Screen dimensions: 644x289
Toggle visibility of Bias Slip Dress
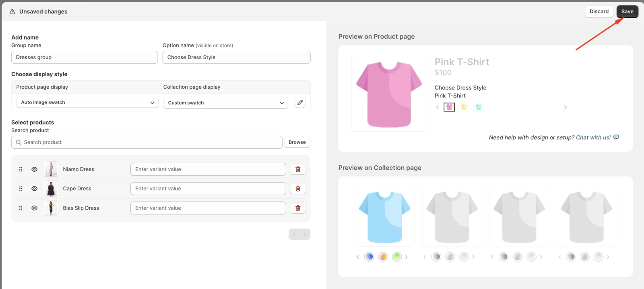34,208
